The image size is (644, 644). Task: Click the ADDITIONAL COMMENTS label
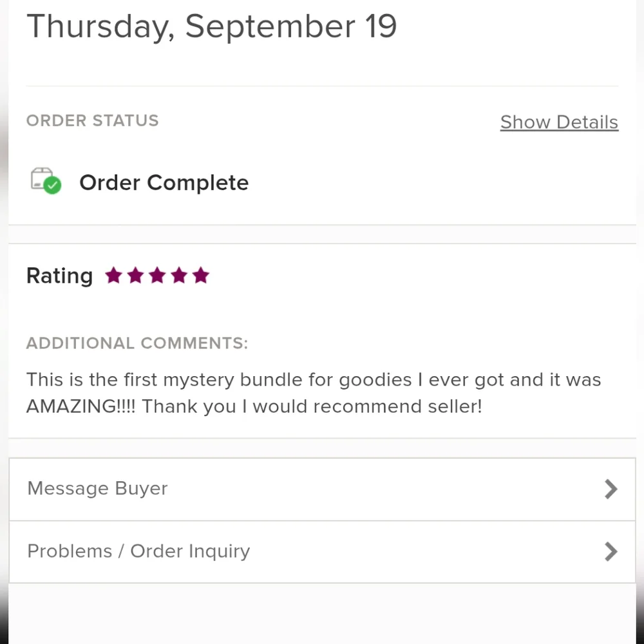pyautogui.click(x=137, y=343)
